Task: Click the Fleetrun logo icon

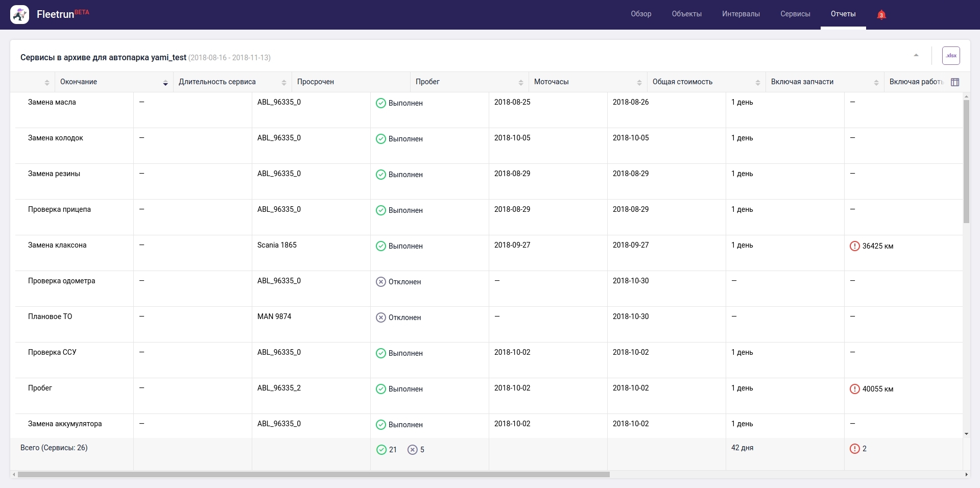Action: pyautogui.click(x=20, y=14)
